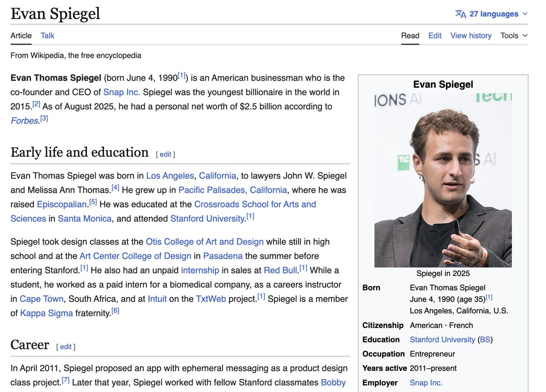The width and height of the screenshot is (546, 392).
Task: Jump to citation [7] after class project
Action: pos(66,380)
